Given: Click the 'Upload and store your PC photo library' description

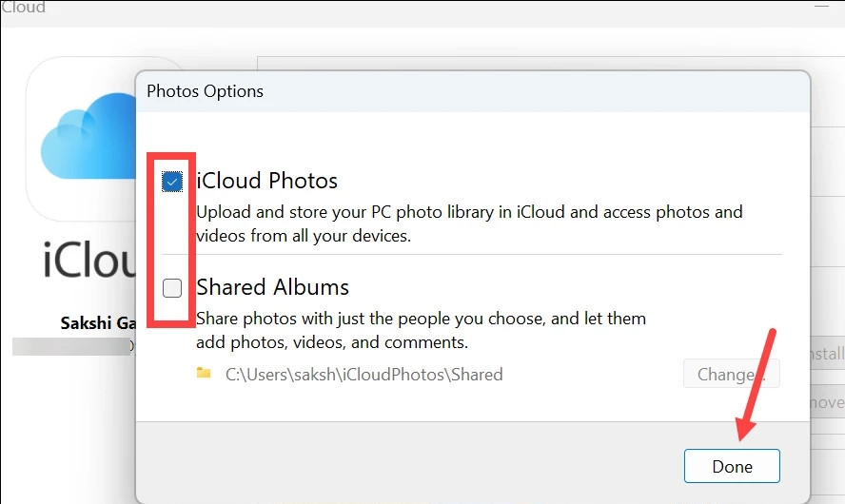Looking at the screenshot, I should [x=469, y=224].
